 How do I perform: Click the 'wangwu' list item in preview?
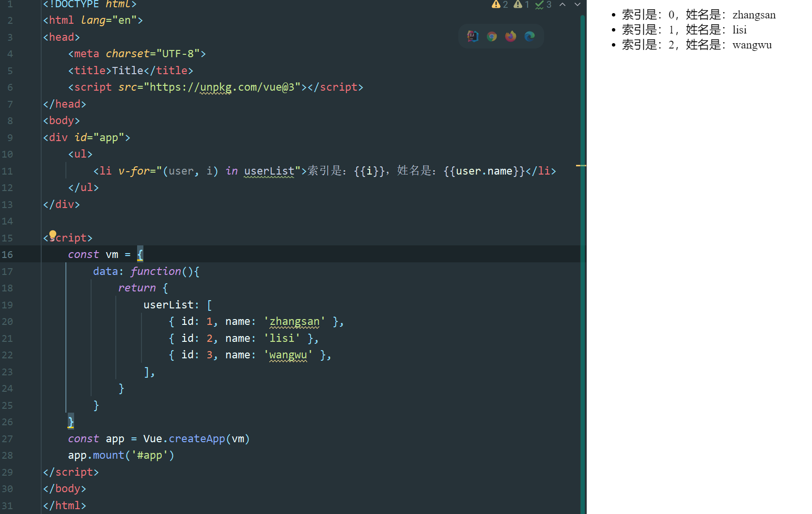tap(696, 45)
